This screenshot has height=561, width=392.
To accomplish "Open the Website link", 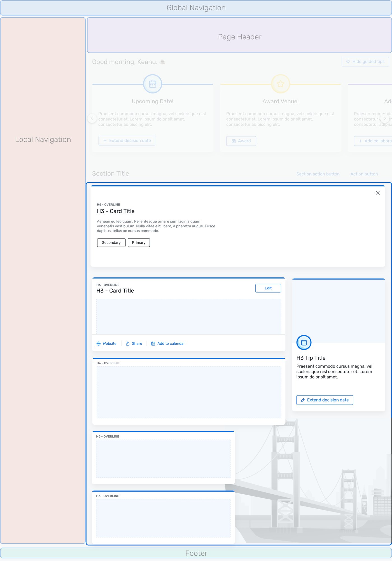I will (x=106, y=343).
